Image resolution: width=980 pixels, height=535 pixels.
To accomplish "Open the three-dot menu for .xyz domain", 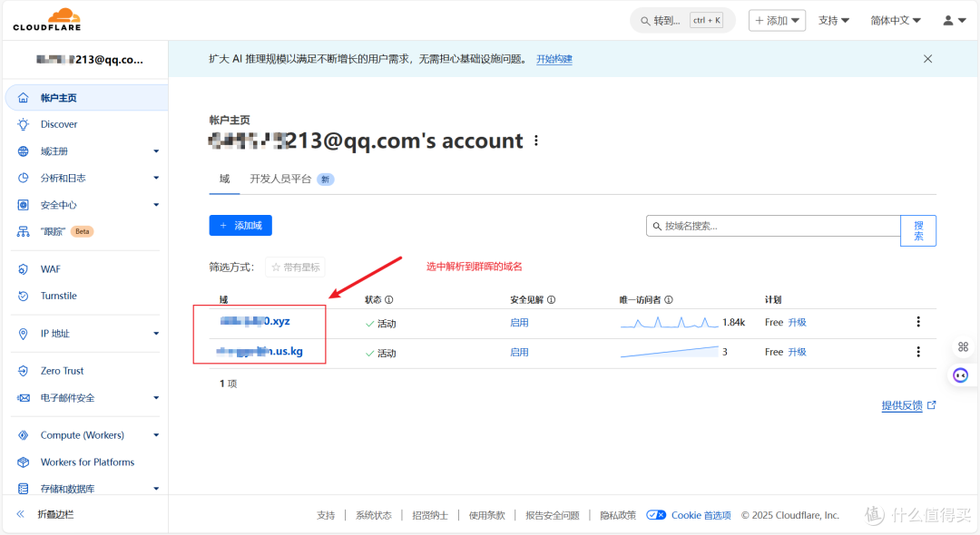I will pyautogui.click(x=918, y=322).
